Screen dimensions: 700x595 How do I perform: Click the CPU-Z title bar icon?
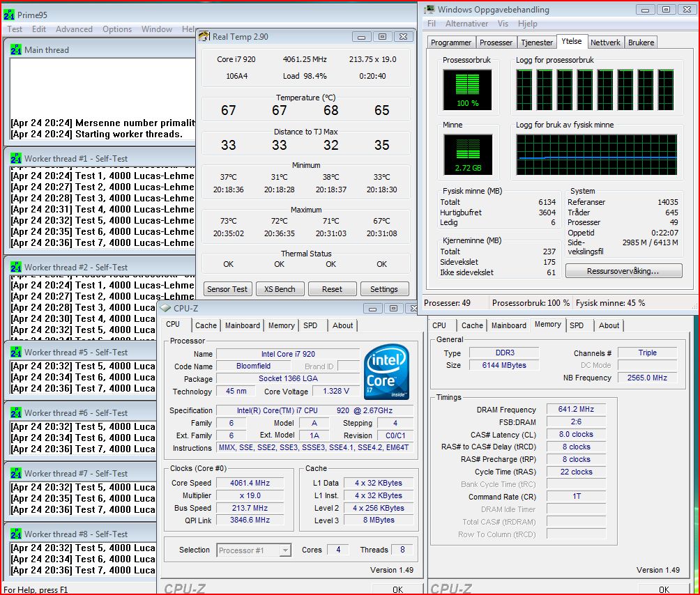166,308
